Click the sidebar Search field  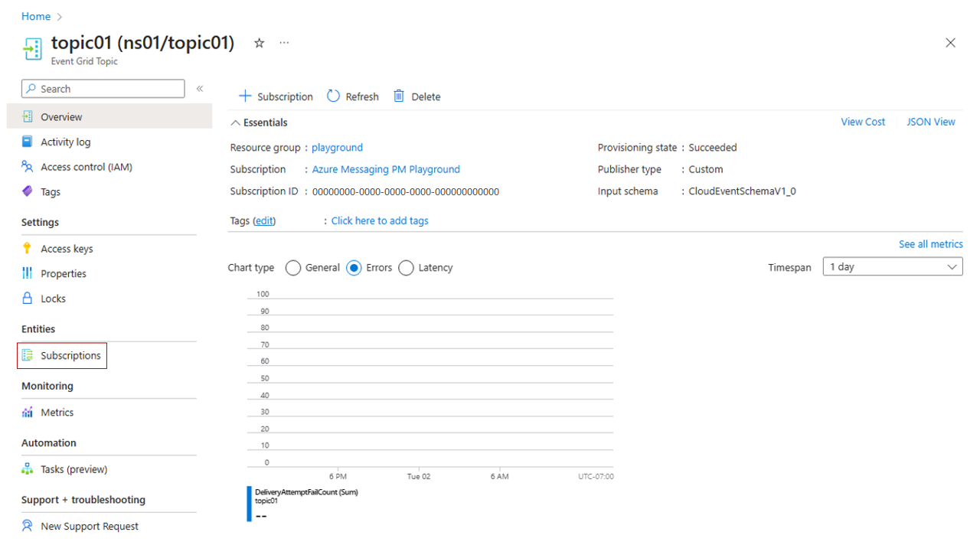click(102, 88)
